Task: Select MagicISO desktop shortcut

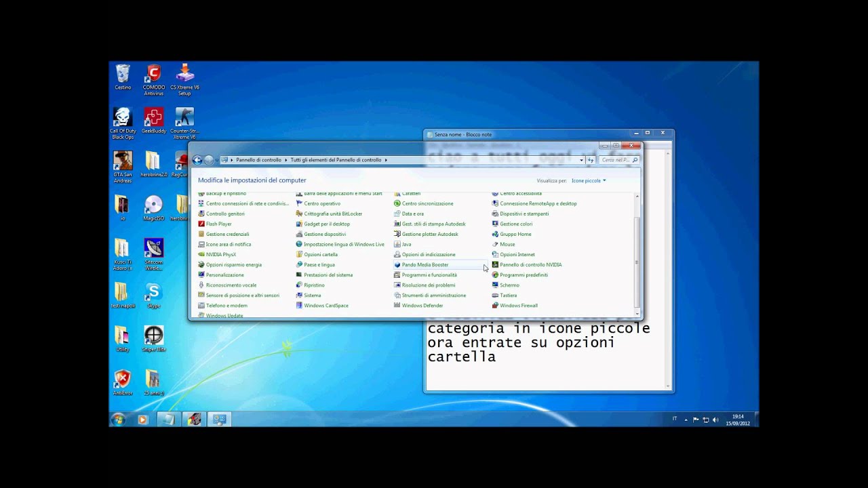Action: point(154,209)
